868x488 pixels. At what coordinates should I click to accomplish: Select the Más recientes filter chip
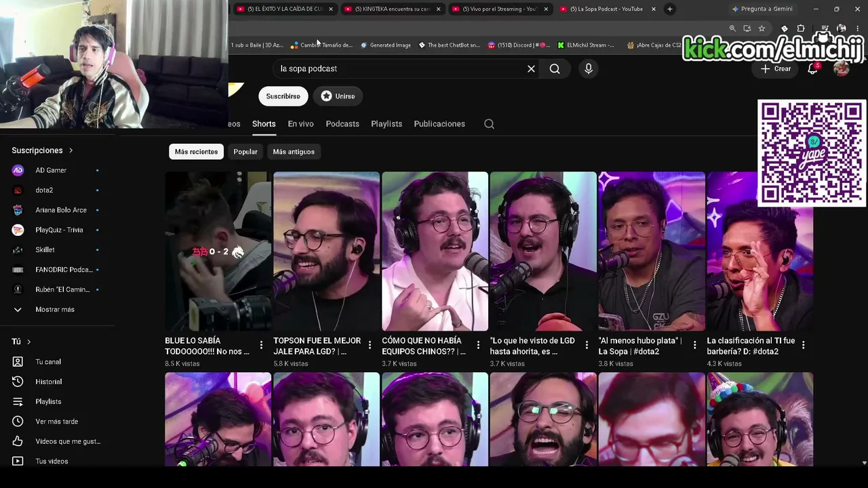196,152
